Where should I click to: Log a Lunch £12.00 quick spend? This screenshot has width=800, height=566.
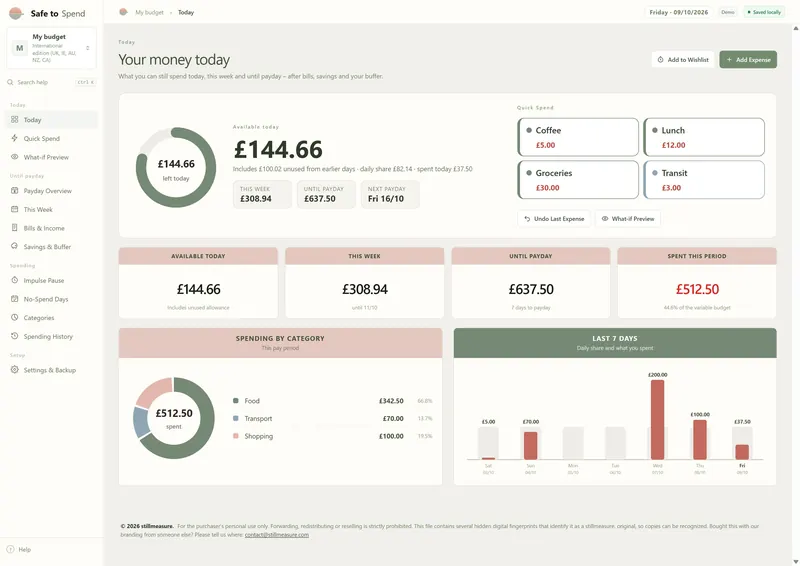pyautogui.click(x=704, y=137)
